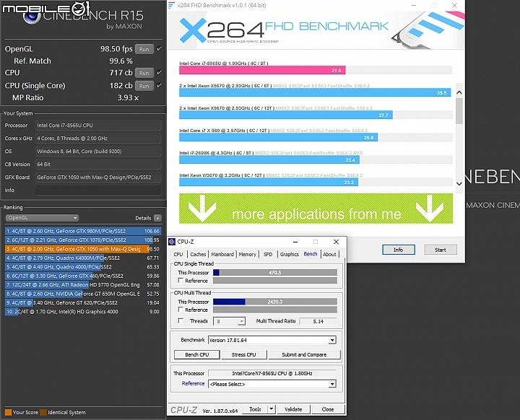Click the i7-2600K 23.4 result bar
Viewport: 520px width, 420px height.
pos(269,159)
